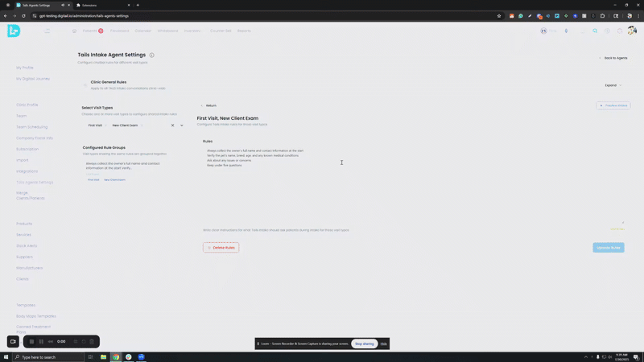The width and height of the screenshot is (644, 362).
Task: Expand the Clinic General Rules section
Action: pyautogui.click(x=613, y=85)
